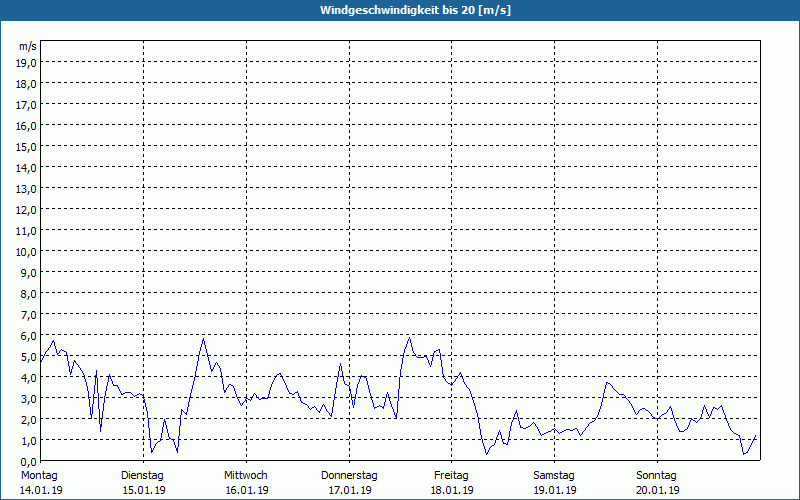
Task: Click the date '16.01.19'
Action: [x=247, y=490]
